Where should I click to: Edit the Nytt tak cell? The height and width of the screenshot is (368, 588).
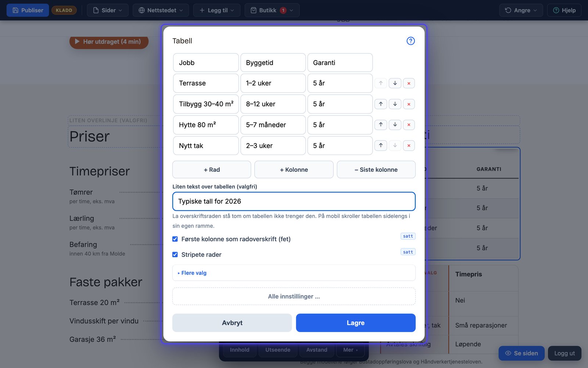[x=206, y=146]
